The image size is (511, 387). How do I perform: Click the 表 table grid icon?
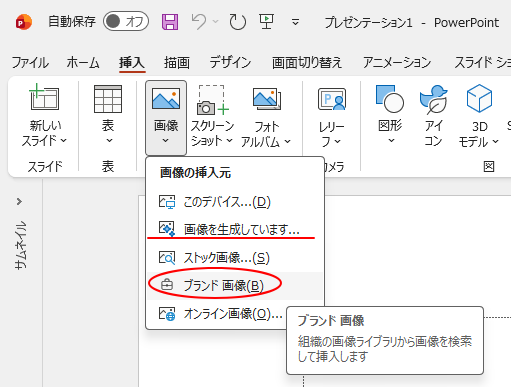pyautogui.click(x=108, y=99)
